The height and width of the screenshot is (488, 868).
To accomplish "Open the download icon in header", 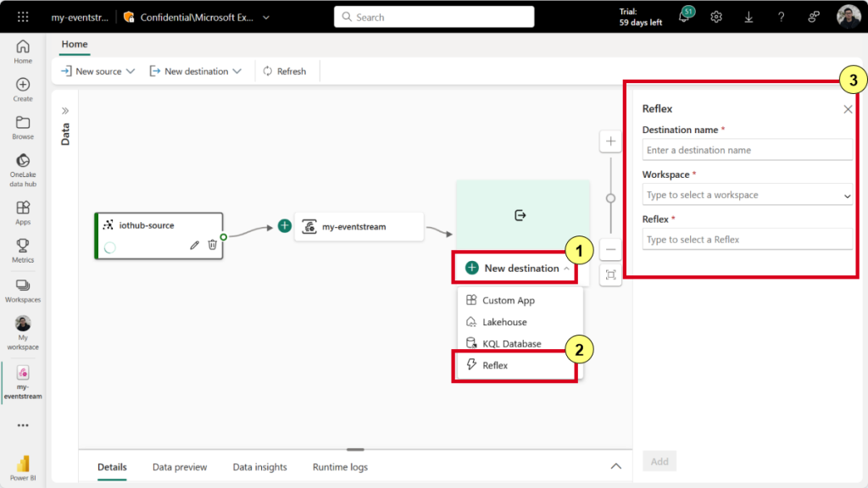I will [748, 17].
